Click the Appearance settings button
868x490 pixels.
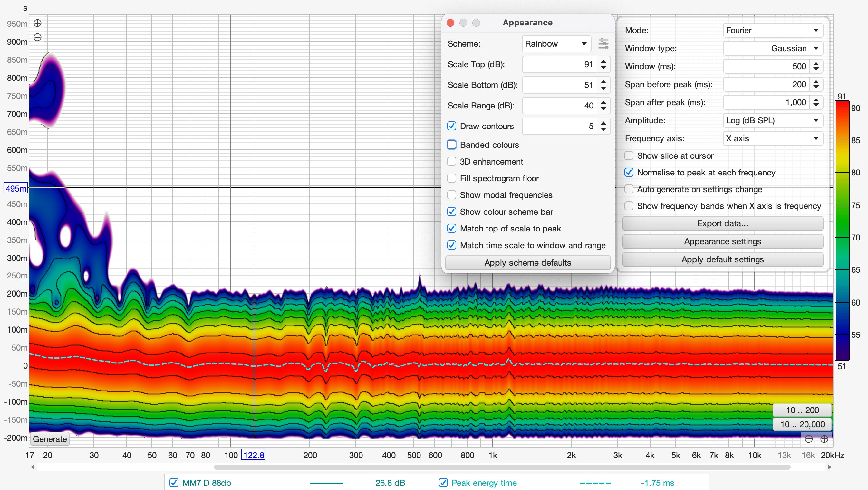click(x=723, y=241)
